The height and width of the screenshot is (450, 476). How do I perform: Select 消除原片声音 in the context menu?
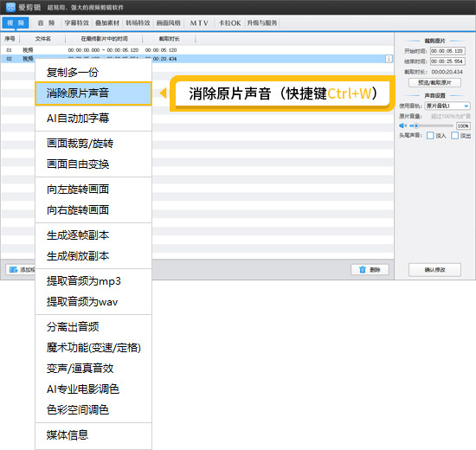point(93,93)
